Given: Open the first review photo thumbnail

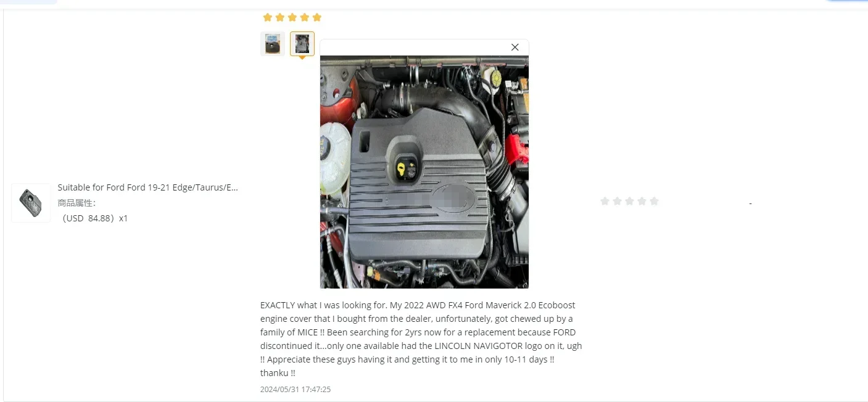Looking at the screenshot, I should [273, 44].
